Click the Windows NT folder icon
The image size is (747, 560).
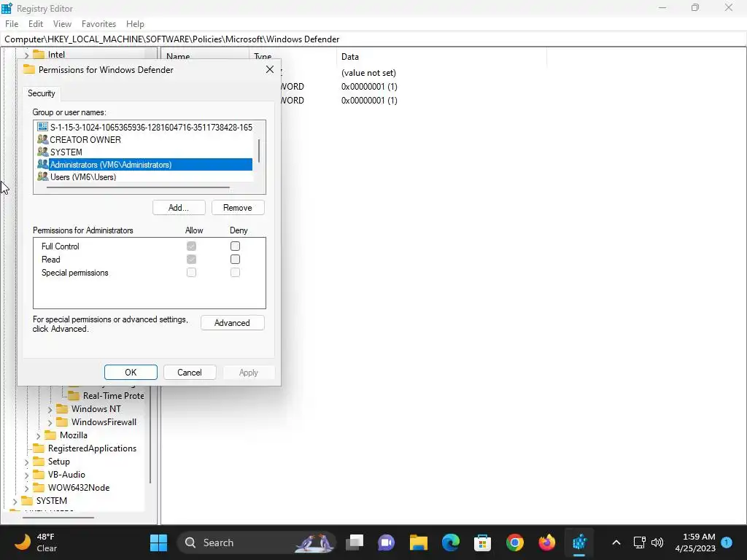[x=62, y=409]
